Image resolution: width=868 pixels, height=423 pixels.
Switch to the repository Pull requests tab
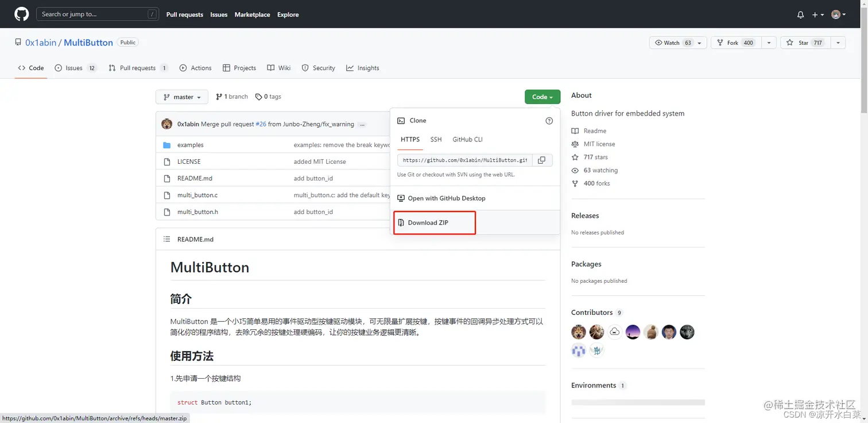tap(138, 68)
